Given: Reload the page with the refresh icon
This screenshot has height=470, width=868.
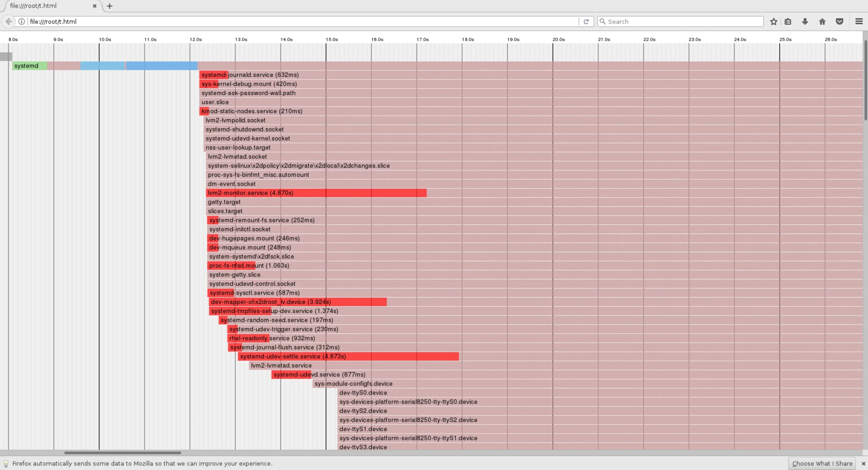Looking at the screenshot, I should [586, 21].
